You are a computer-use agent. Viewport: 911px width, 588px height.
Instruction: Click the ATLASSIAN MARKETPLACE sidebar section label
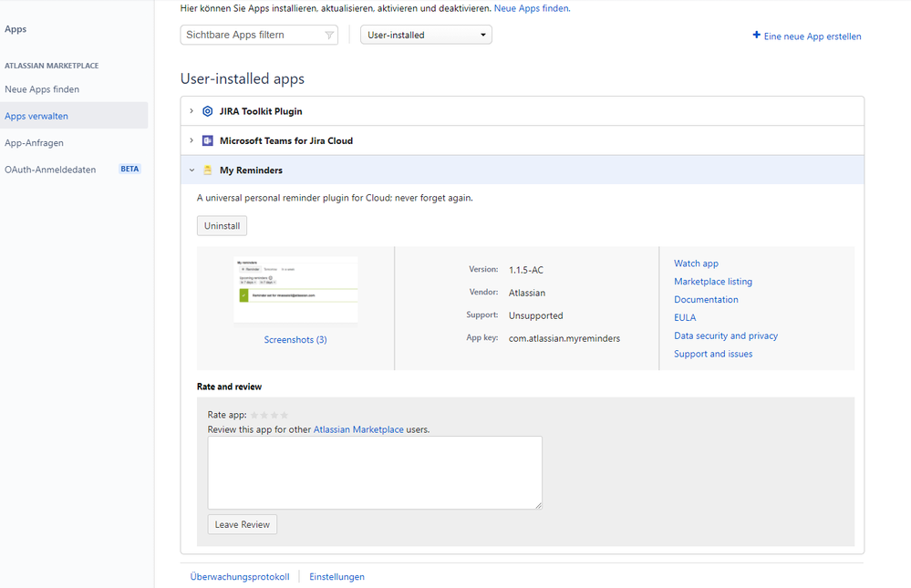52,66
